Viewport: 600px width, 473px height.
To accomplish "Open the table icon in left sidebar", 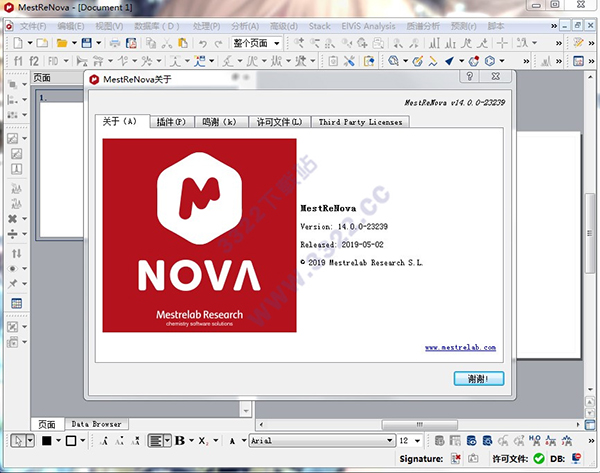I will (x=16, y=303).
